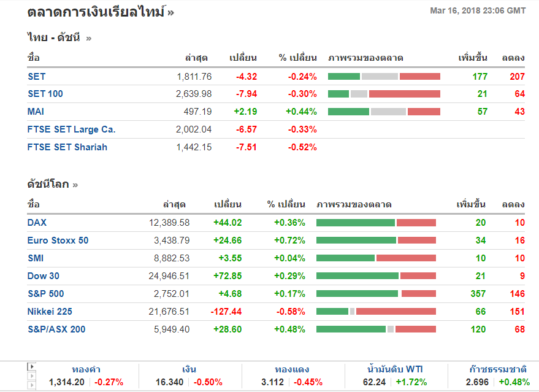539x392 pixels.
Task: Open the ตลาดการเงินเรียลไทม์ heading link
Action: pos(96,12)
